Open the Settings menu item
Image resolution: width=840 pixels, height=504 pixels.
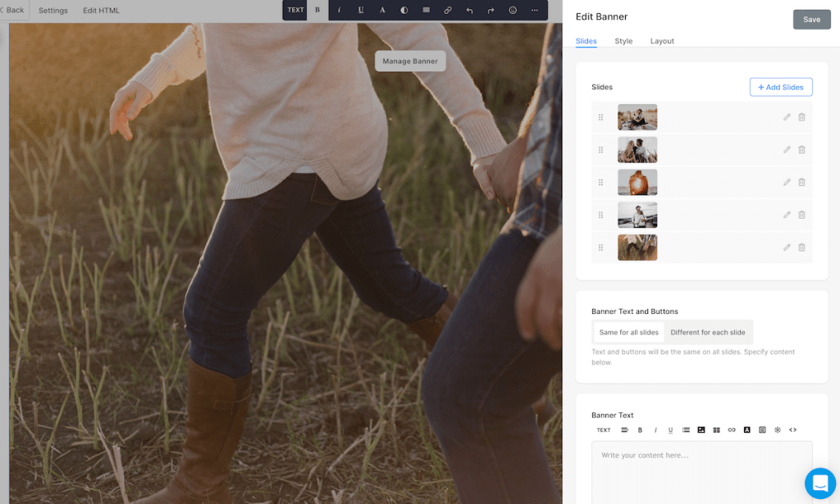pos(53,10)
